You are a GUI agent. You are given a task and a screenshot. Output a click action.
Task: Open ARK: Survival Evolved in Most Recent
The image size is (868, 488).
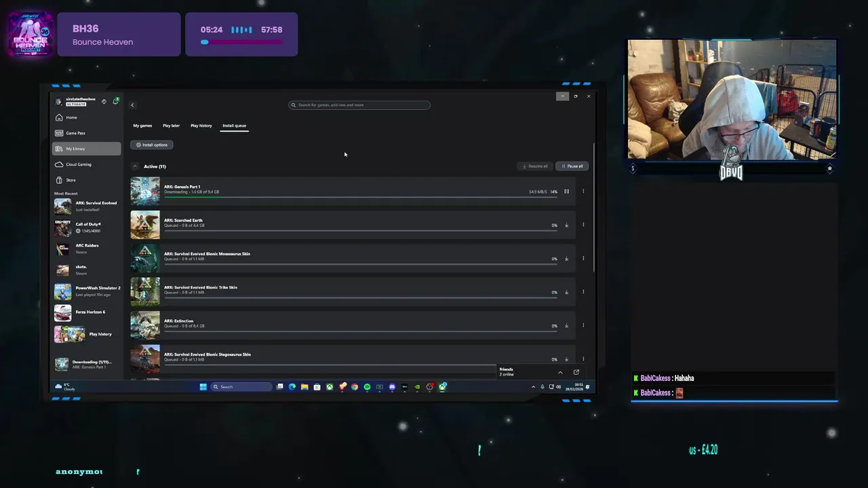click(87, 206)
